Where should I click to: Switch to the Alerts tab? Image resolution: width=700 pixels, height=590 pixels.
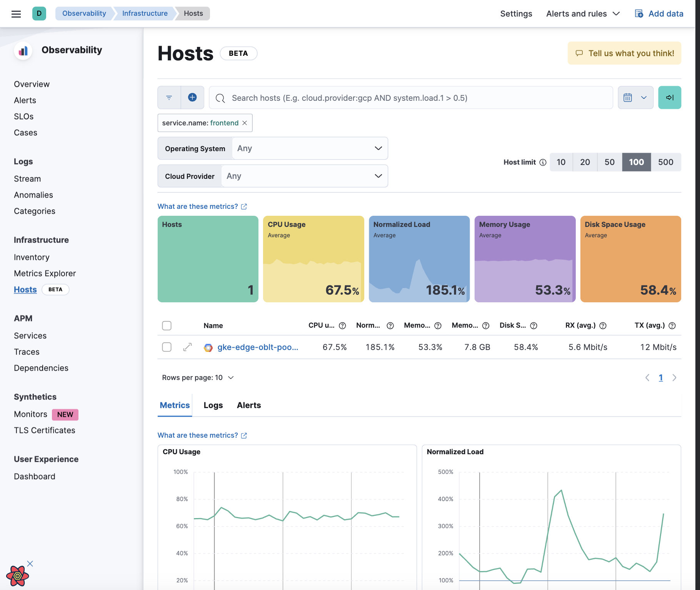point(249,405)
